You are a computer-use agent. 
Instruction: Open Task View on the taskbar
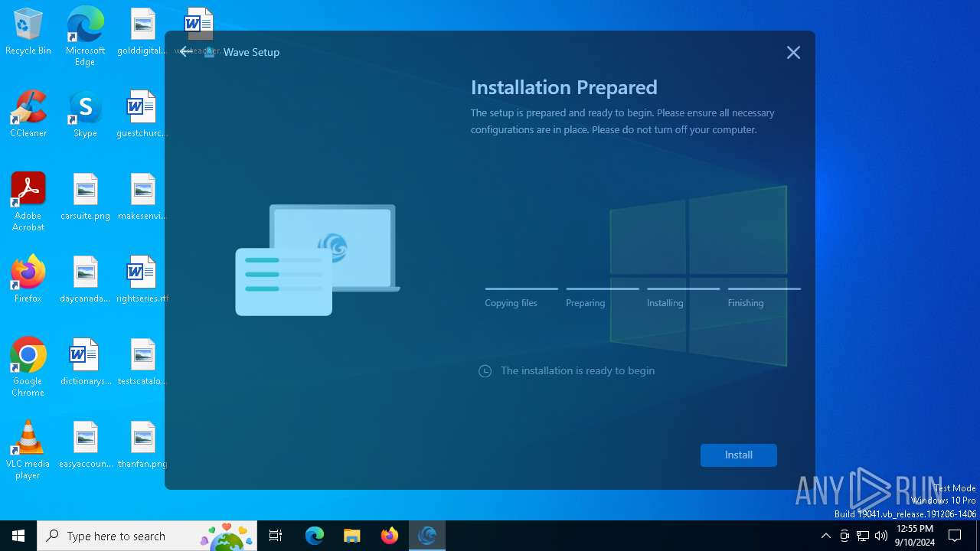(276, 536)
